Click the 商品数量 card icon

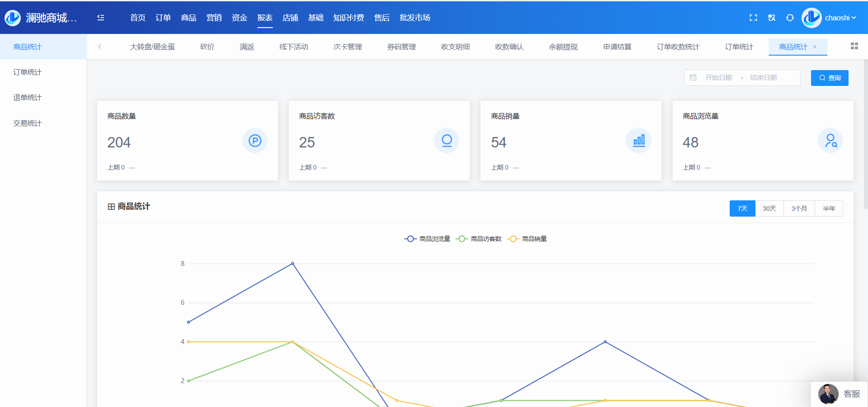(255, 141)
